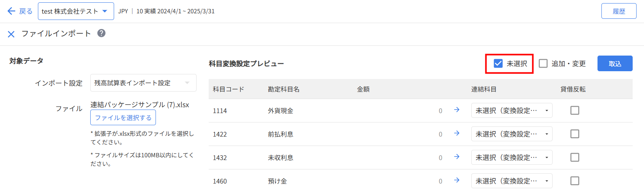
Task: Click the 履歴 button
Action: pyautogui.click(x=619, y=11)
